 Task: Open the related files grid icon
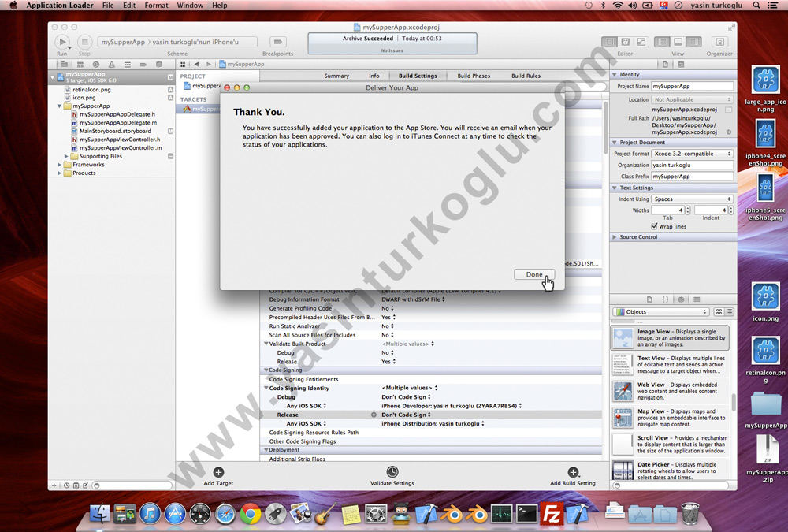tap(183, 65)
